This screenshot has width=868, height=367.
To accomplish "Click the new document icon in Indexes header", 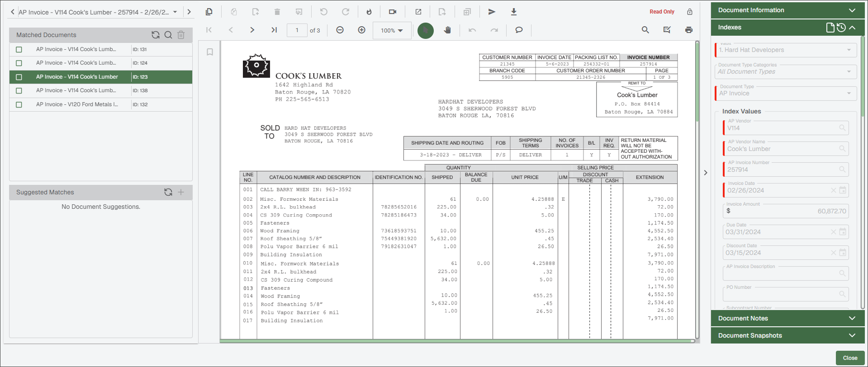I will tap(830, 28).
